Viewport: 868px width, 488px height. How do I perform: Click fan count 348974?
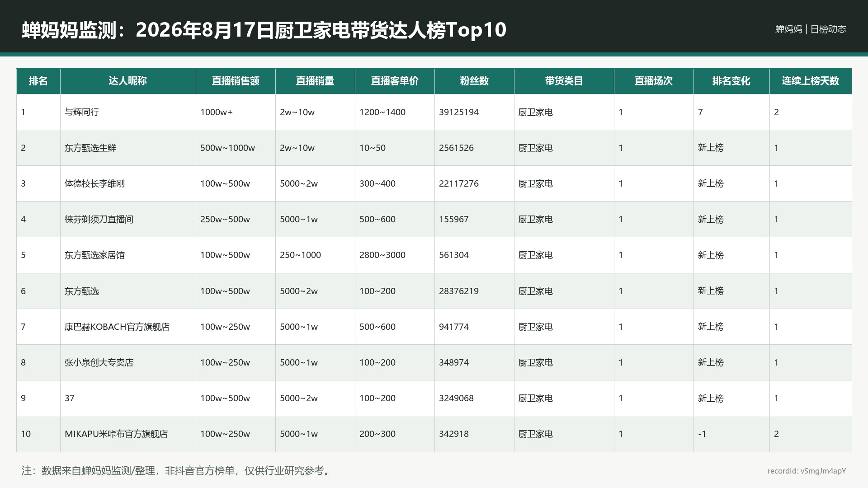pos(454,362)
